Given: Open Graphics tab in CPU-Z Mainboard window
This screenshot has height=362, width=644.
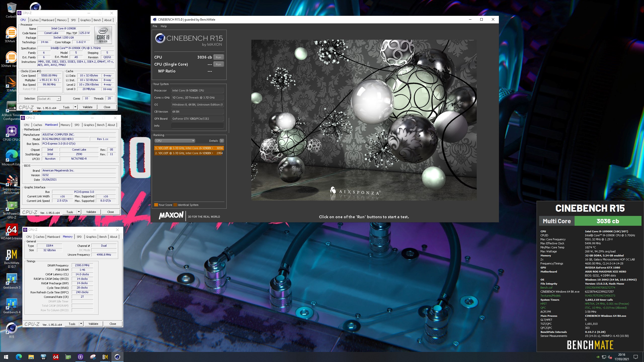Looking at the screenshot, I should 89,125.
